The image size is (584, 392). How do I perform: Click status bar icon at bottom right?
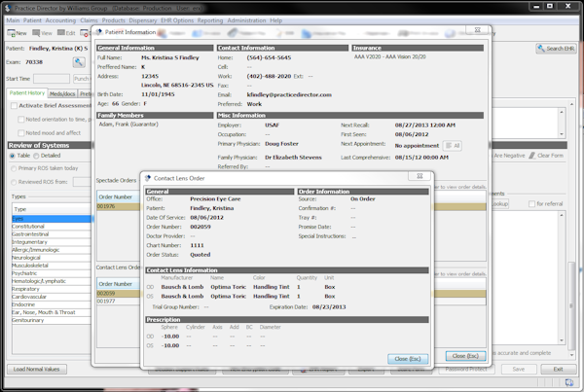[x=569, y=382]
